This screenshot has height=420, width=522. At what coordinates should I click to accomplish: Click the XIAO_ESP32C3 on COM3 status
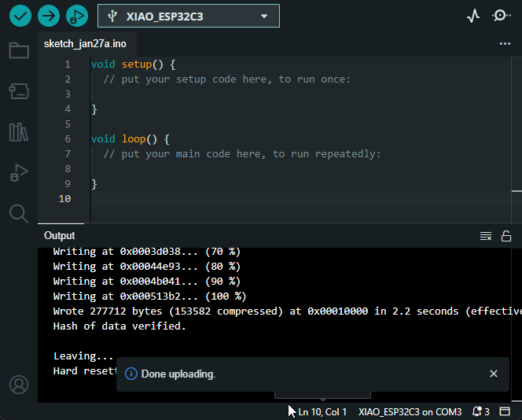point(410,411)
